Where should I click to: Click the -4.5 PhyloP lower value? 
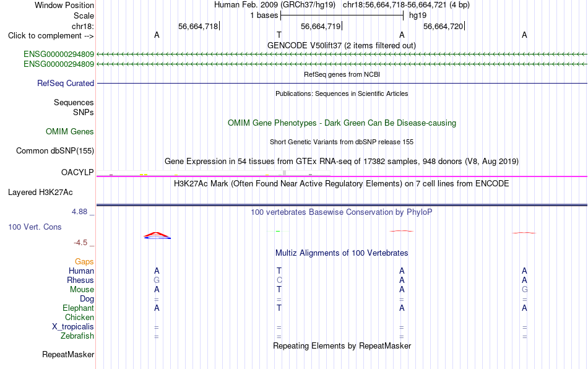click(80, 243)
